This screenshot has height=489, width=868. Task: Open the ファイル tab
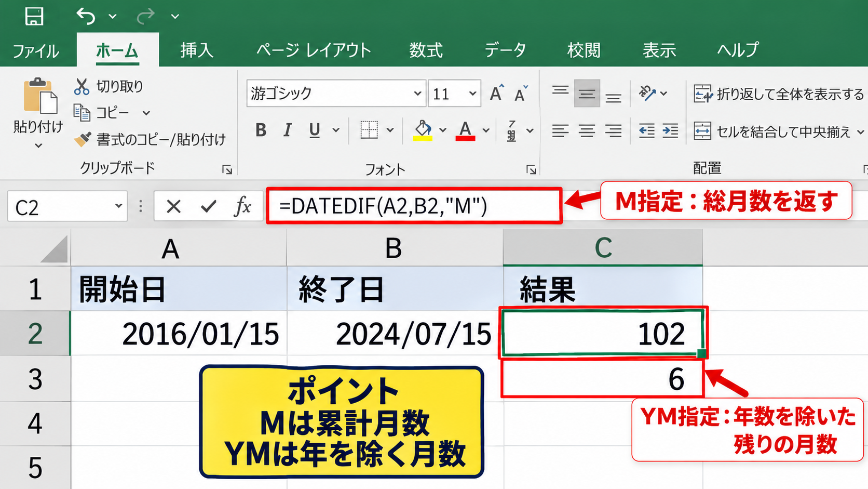[x=36, y=50]
